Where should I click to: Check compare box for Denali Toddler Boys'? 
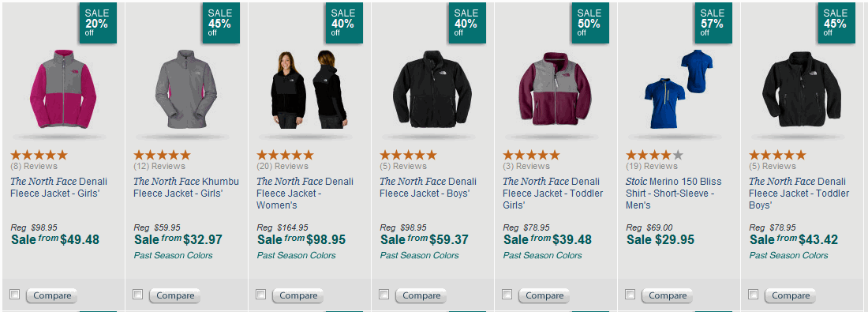(753, 295)
